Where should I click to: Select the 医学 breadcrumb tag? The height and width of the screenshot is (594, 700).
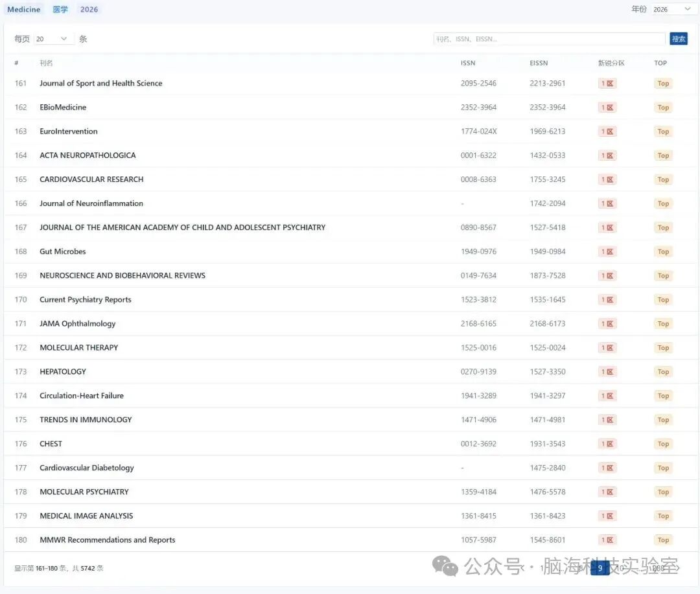pos(60,9)
